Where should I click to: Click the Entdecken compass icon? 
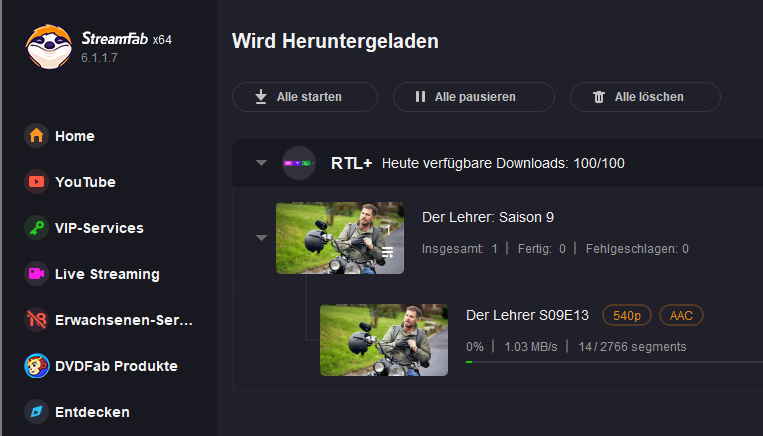tap(36, 412)
